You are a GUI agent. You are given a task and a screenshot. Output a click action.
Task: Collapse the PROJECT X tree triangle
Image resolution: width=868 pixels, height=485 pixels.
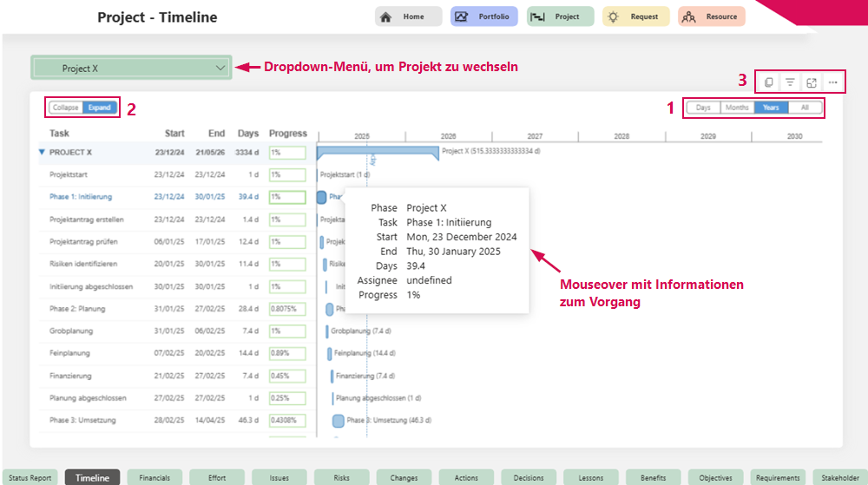[x=42, y=152]
